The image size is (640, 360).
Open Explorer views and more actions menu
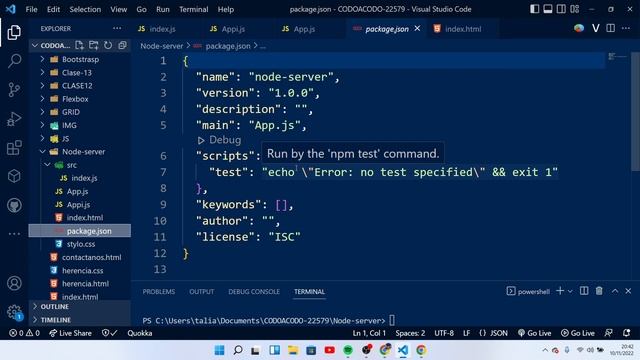117,29
